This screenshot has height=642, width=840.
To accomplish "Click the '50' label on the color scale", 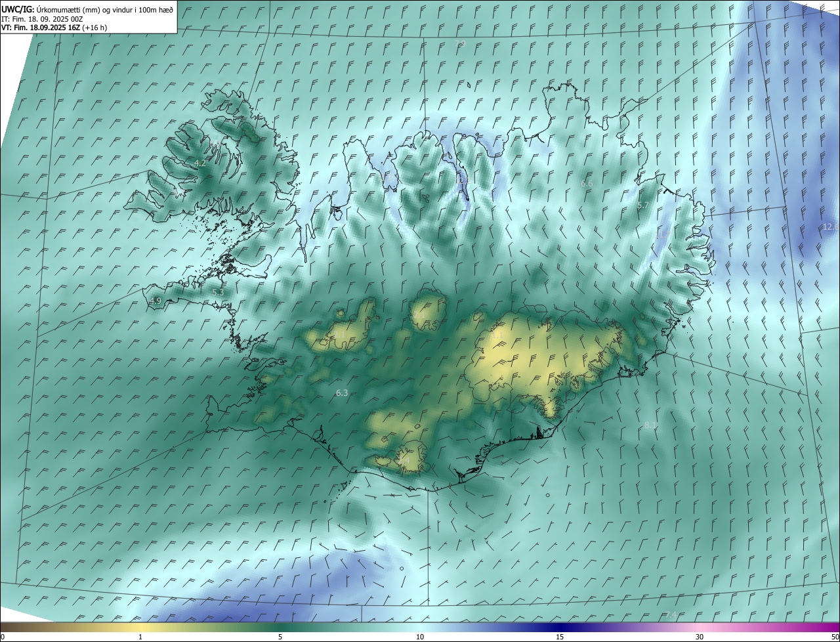I will point(835,637).
